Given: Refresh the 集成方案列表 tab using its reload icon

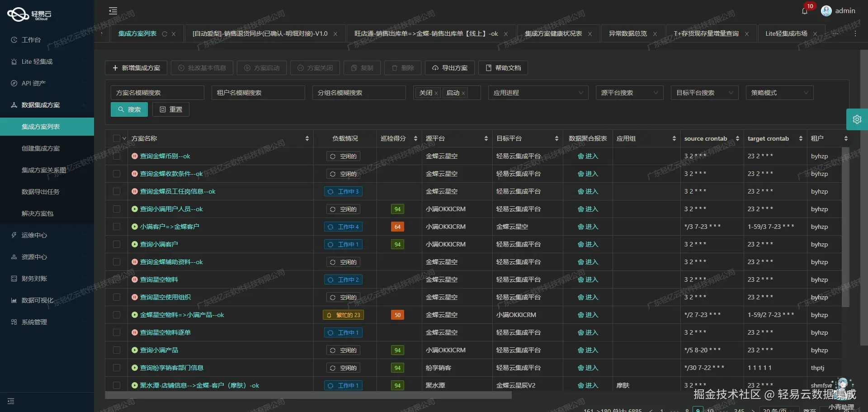Looking at the screenshot, I should click(x=165, y=34).
